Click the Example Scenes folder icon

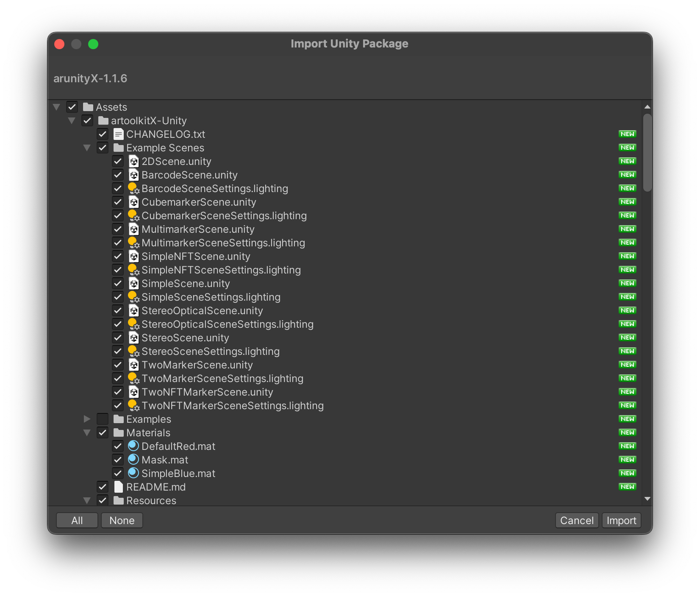tap(119, 148)
